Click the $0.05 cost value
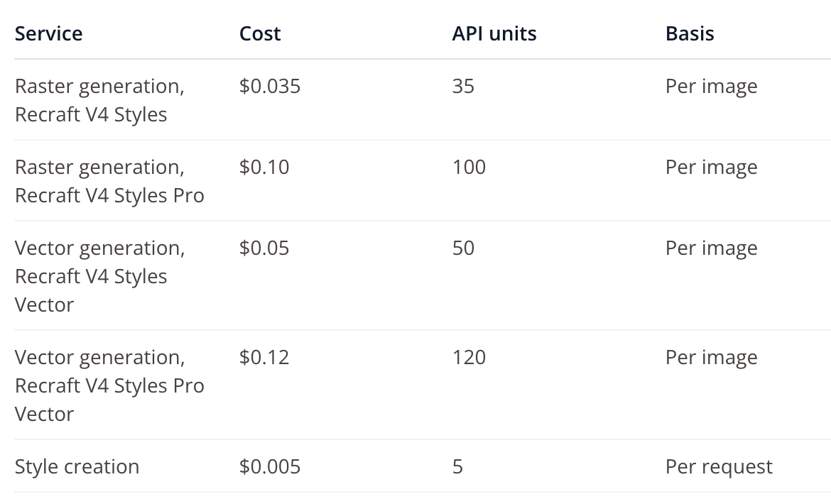Screen dimensions: 831x504 point(264,248)
